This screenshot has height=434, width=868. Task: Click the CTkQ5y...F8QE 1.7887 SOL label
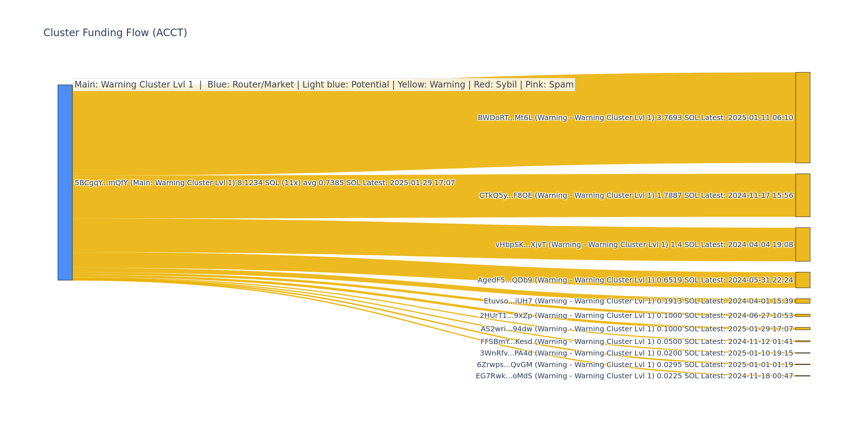tap(636, 196)
